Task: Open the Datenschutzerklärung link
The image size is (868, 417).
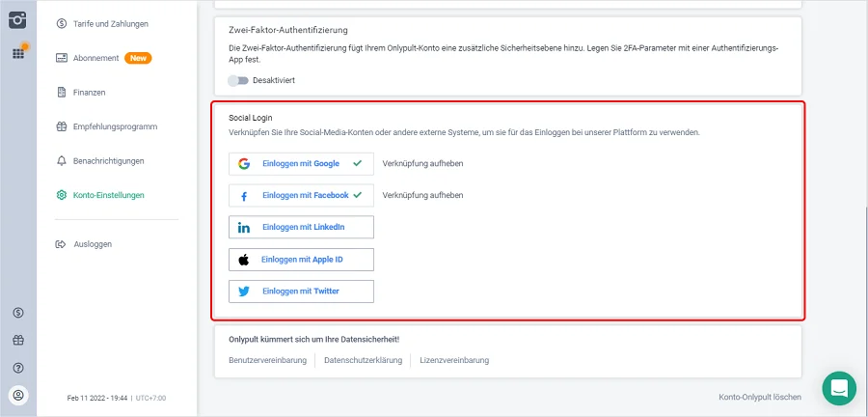Action: (362, 360)
